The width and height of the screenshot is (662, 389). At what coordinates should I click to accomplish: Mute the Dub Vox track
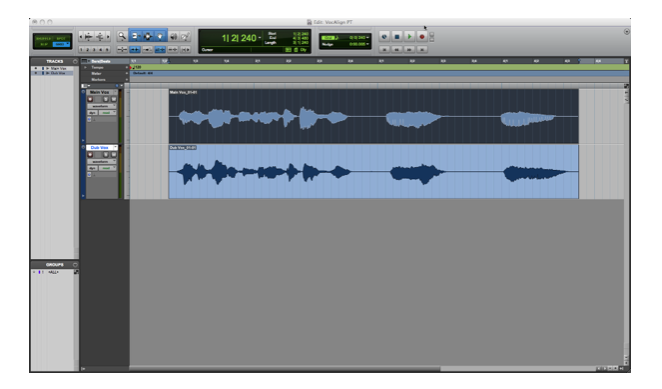[x=113, y=155]
